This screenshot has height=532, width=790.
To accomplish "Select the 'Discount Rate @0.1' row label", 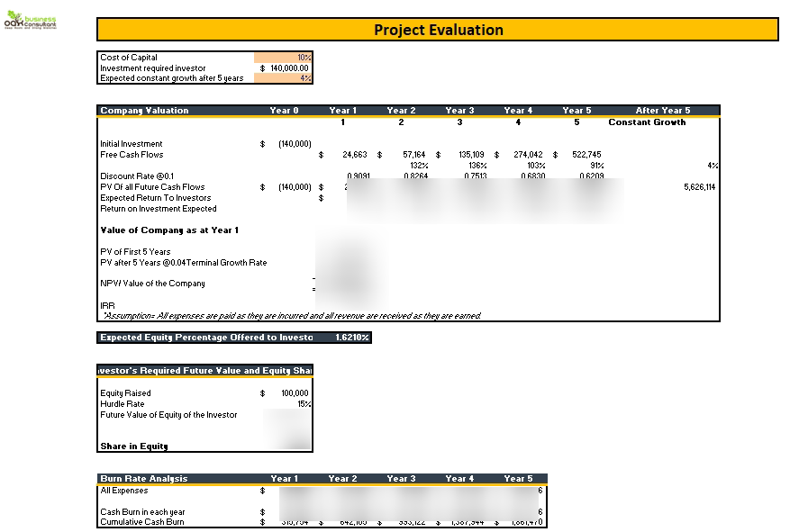I will click(137, 176).
